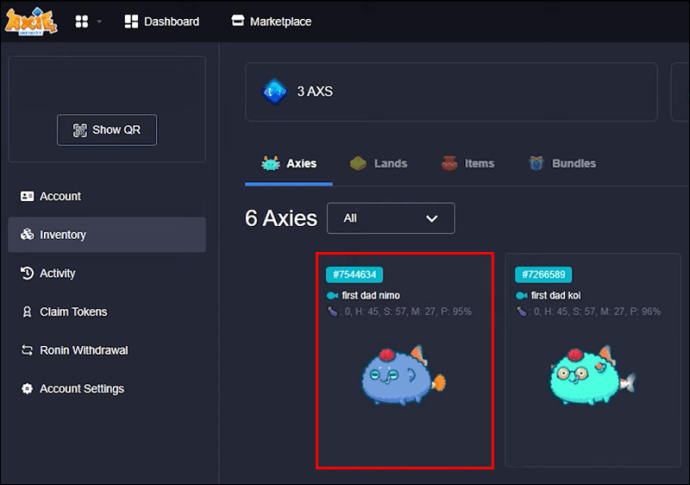Click the Dashboard grid icon
Image resolution: width=690 pixels, height=485 pixels.
tap(131, 22)
